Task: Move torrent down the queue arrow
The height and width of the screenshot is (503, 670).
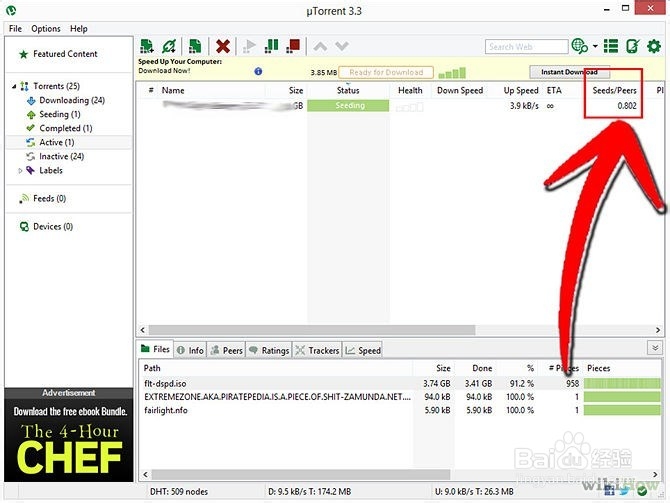Action: 342,46
